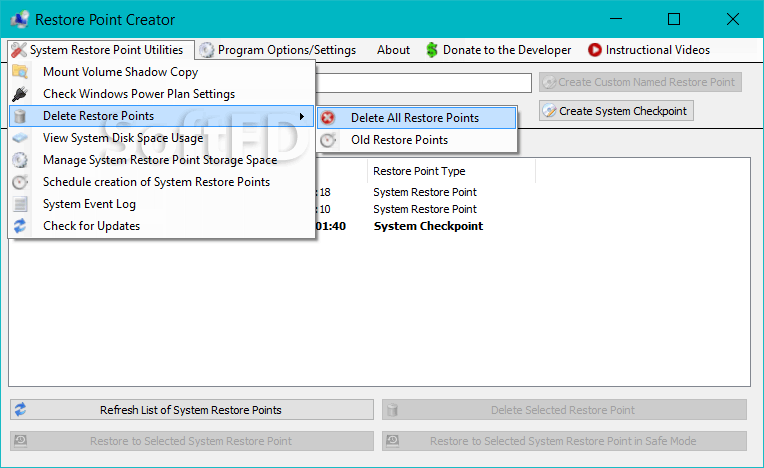764x468 pixels.
Task: Click Refresh List of System Restore Points
Action: pos(191,410)
